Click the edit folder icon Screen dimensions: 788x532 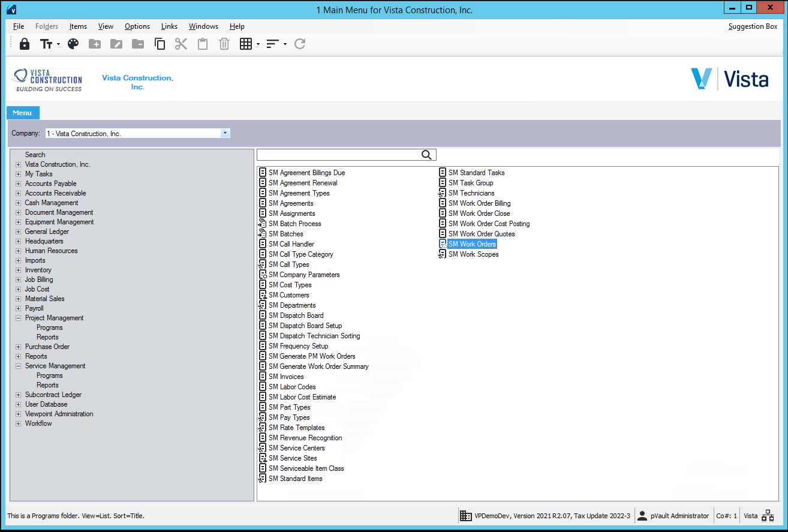pyautogui.click(x=116, y=44)
